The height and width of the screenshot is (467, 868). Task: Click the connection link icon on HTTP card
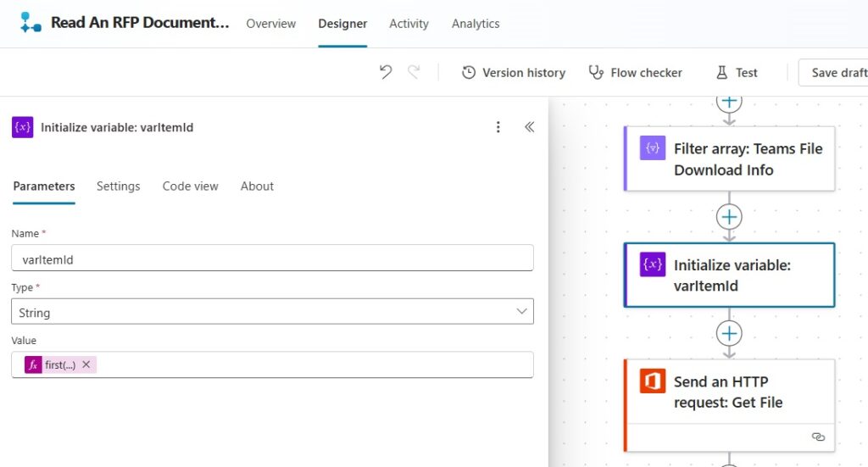point(818,437)
